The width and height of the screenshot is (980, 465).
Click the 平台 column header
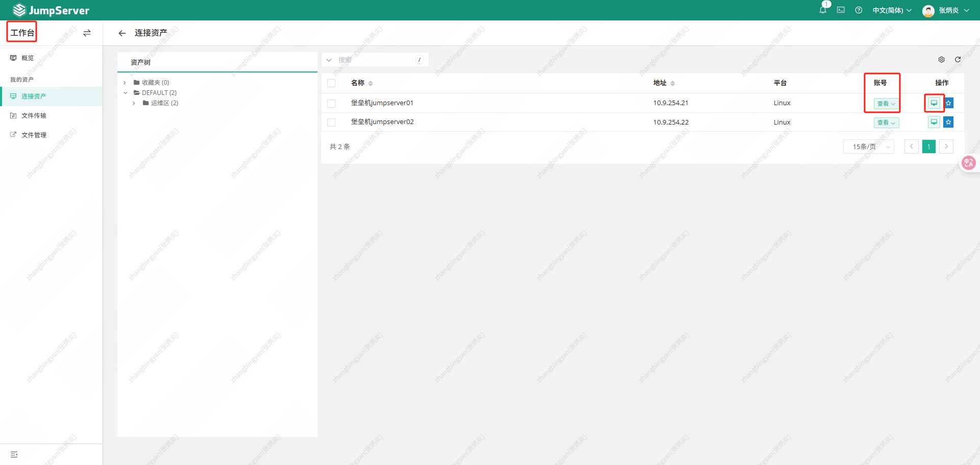(x=780, y=83)
